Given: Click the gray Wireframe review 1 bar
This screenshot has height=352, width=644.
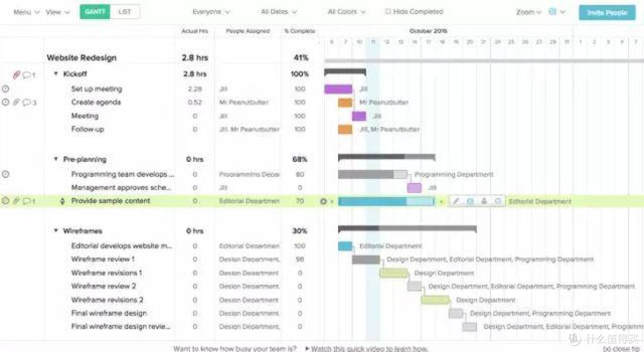Looking at the screenshot, I should 366,259.
